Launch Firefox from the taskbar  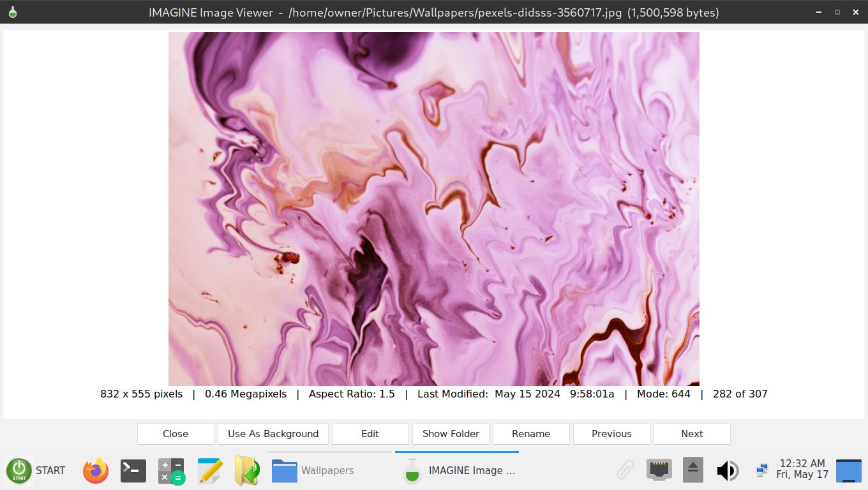(96, 471)
